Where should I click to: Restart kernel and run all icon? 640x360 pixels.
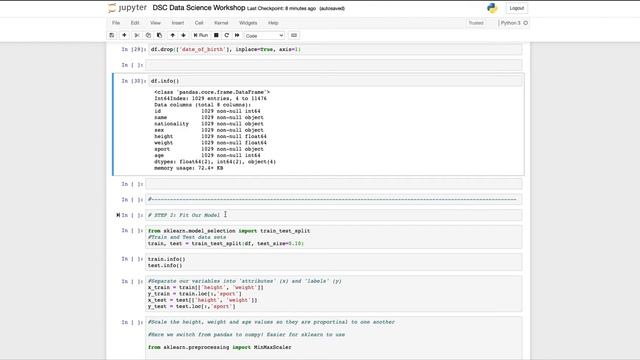click(x=237, y=36)
